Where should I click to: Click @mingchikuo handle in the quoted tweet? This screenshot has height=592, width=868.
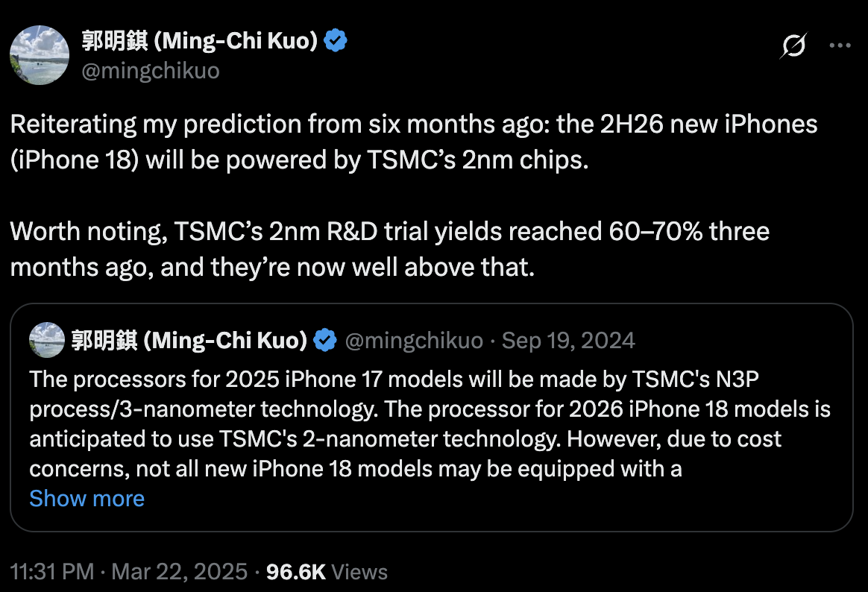click(414, 341)
